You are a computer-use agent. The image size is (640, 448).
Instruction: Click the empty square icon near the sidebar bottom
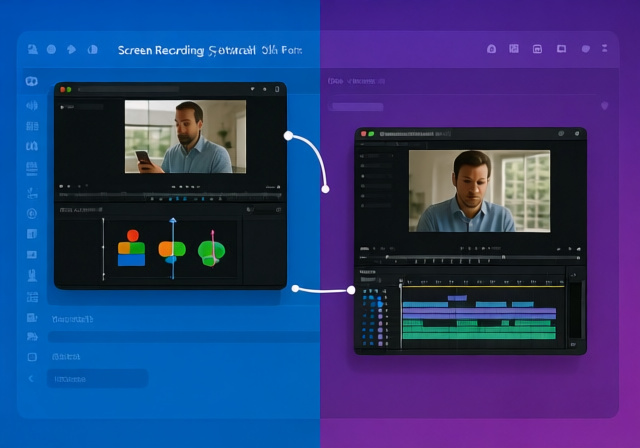pos(32,357)
